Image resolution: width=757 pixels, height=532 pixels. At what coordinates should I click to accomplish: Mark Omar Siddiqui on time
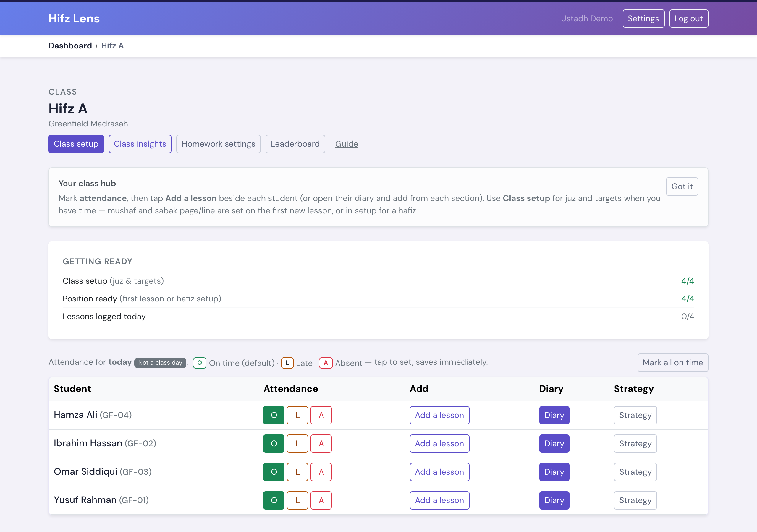(x=274, y=472)
